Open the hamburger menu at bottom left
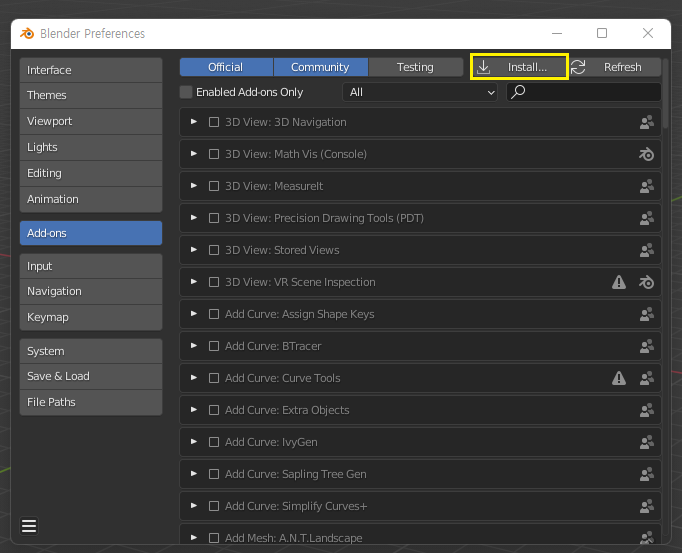 pyautogui.click(x=29, y=526)
